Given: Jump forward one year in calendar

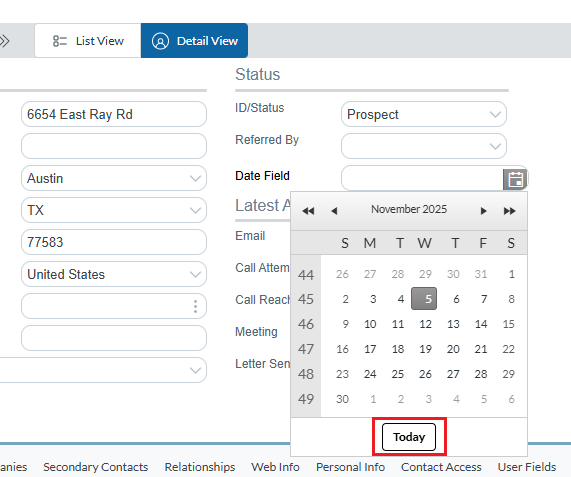Looking at the screenshot, I should [x=509, y=211].
